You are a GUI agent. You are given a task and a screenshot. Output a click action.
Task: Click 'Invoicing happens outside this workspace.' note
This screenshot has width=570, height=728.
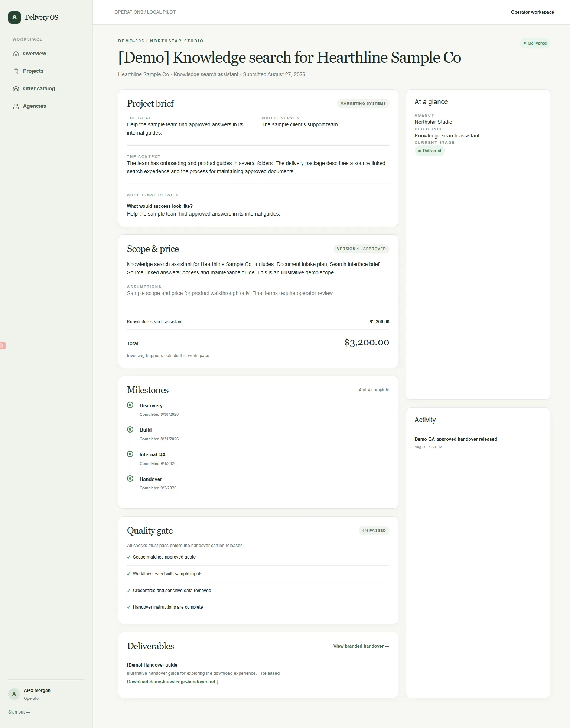pyautogui.click(x=169, y=356)
